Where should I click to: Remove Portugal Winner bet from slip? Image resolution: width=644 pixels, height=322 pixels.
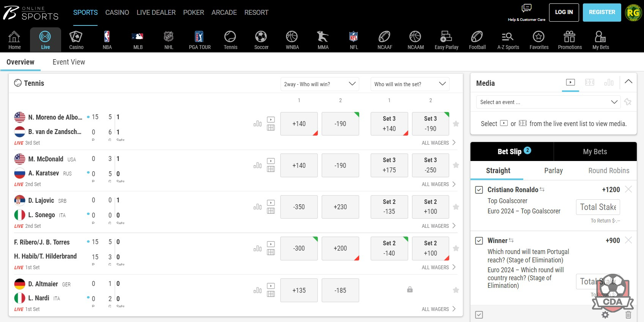click(x=628, y=240)
